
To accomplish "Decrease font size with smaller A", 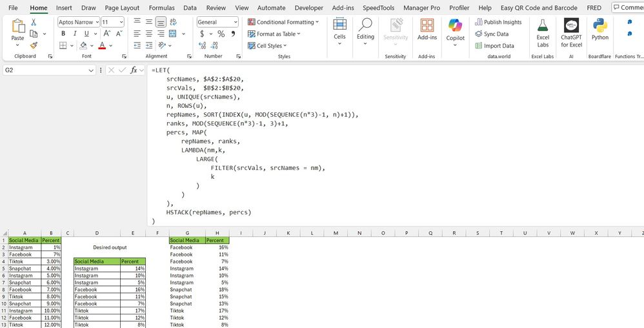I will (119, 34).
